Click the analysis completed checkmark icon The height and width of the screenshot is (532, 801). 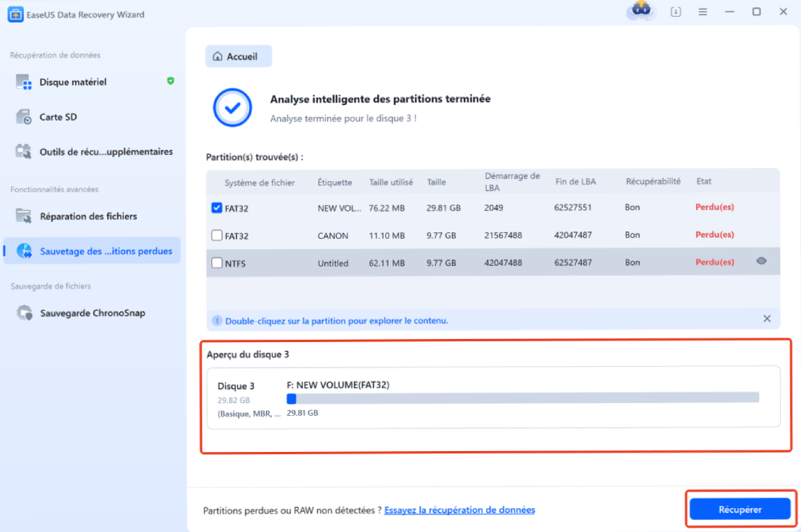point(232,107)
